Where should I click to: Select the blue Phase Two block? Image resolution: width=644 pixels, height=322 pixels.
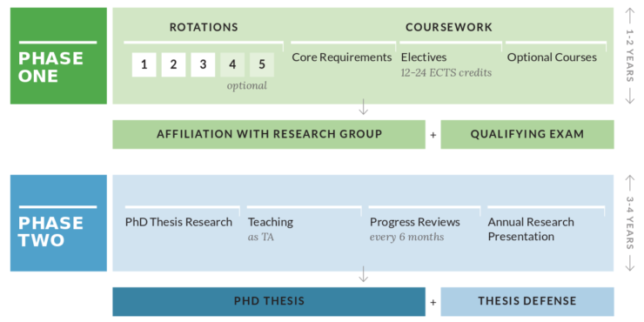(58, 223)
